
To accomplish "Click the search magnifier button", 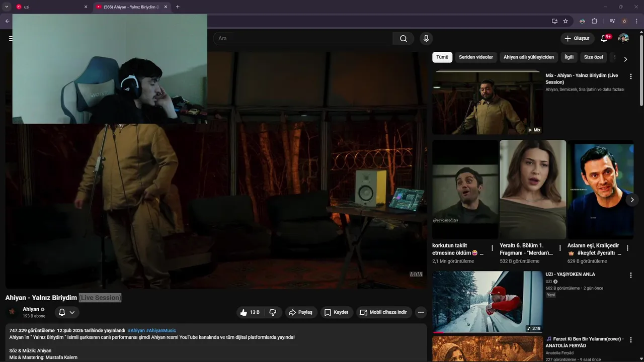I will [x=404, y=39].
